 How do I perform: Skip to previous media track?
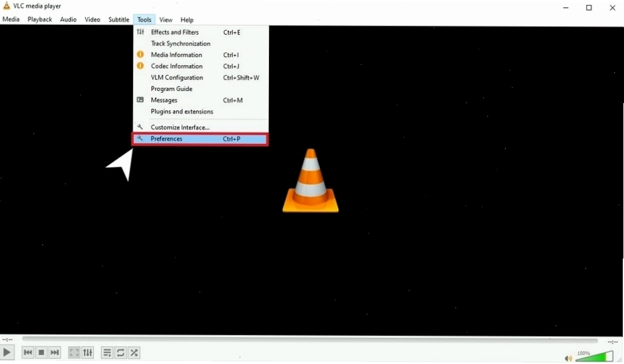pos(28,352)
